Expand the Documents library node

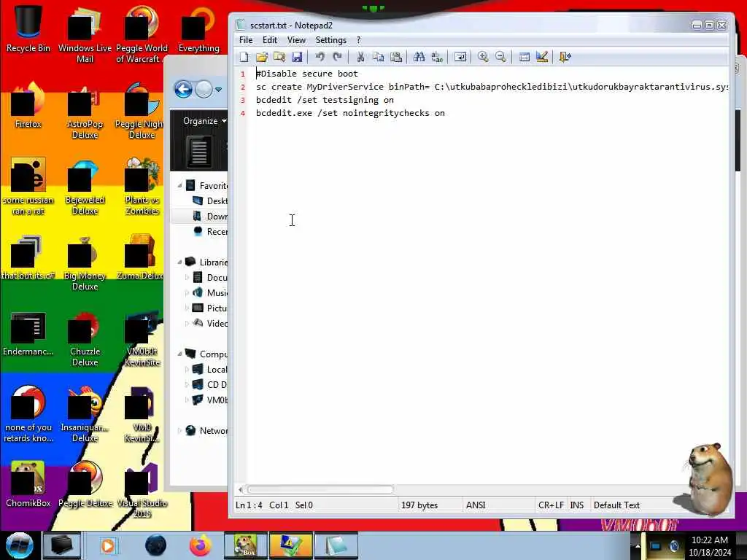[x=187, y=278]
